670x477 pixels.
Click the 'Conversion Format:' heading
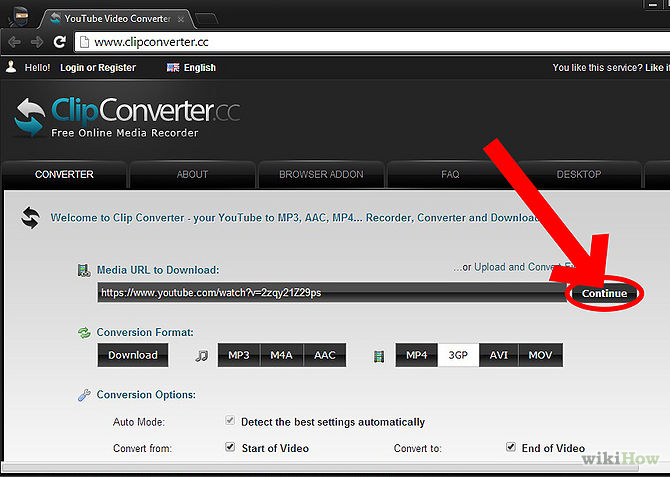[145, 333]
